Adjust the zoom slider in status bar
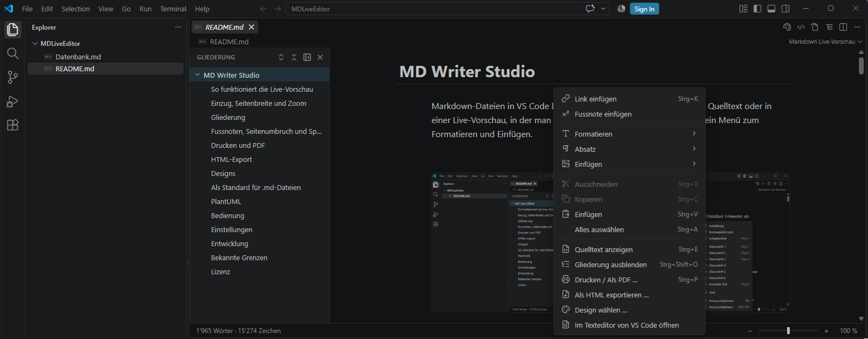The height and width of the screenshot is (339, 868). point(788,330)
